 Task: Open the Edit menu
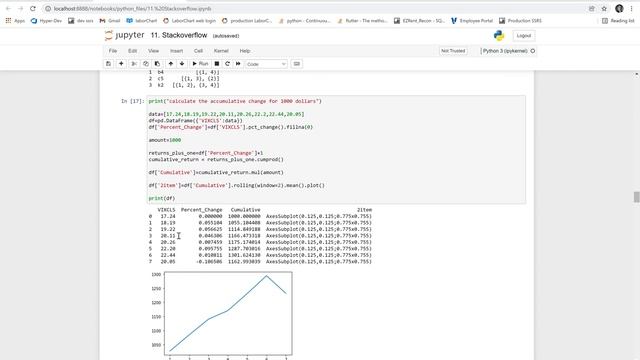[x=132, y=51]
